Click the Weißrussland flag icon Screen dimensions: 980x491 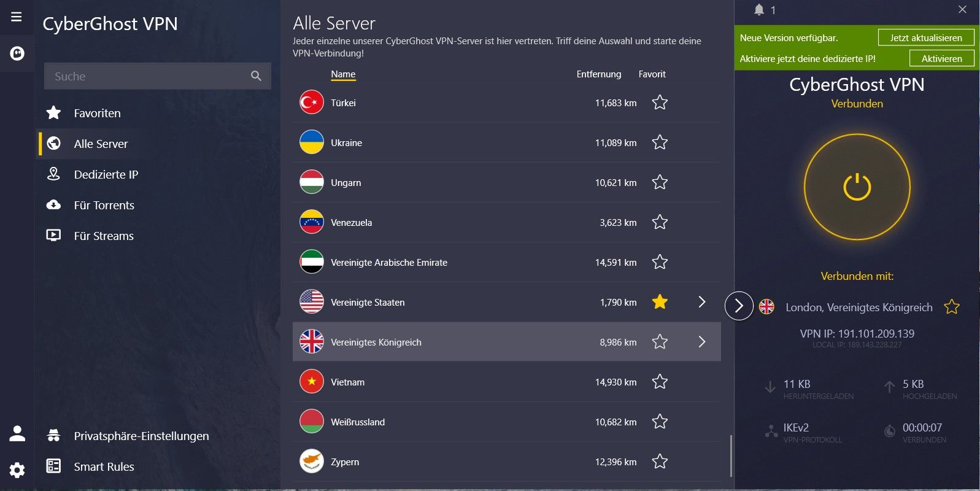312,422
